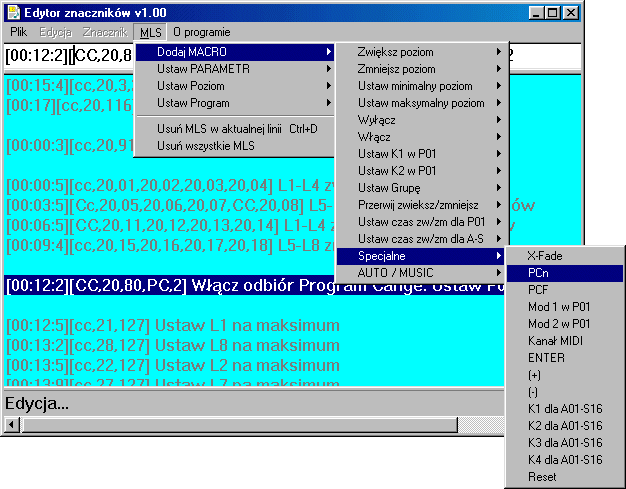Expand the AUTO / MUSIC submenu
This screenshot has height=489, width=626.
(421, 272)
